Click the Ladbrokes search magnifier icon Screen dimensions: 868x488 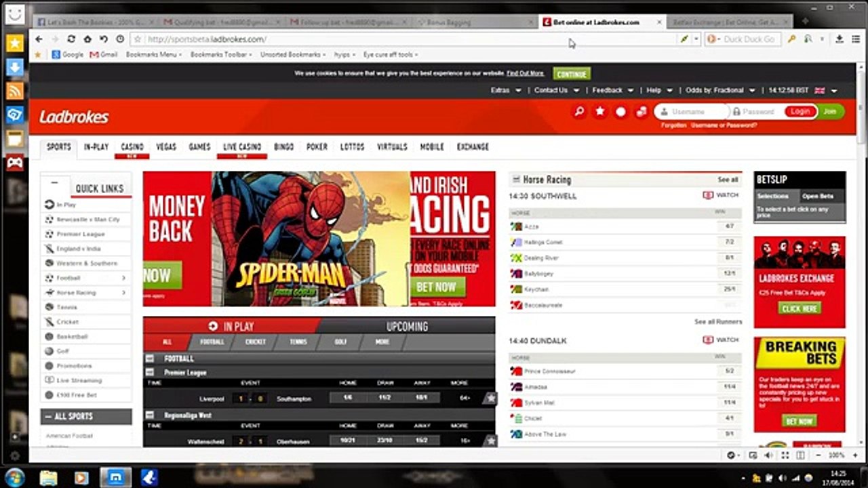coord(579,112)
